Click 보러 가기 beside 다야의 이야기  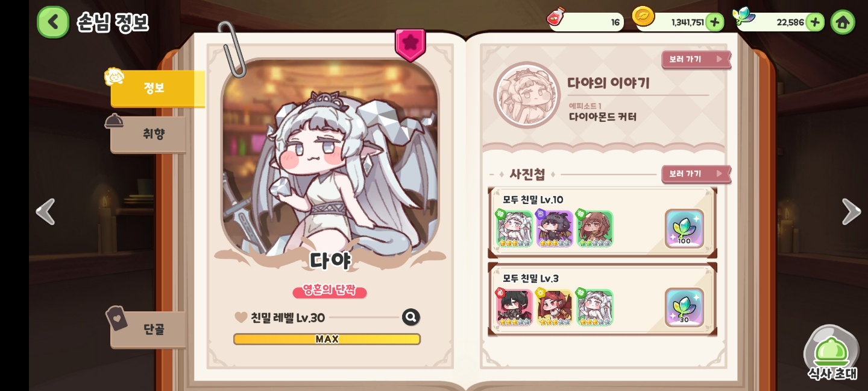[696, 59]
